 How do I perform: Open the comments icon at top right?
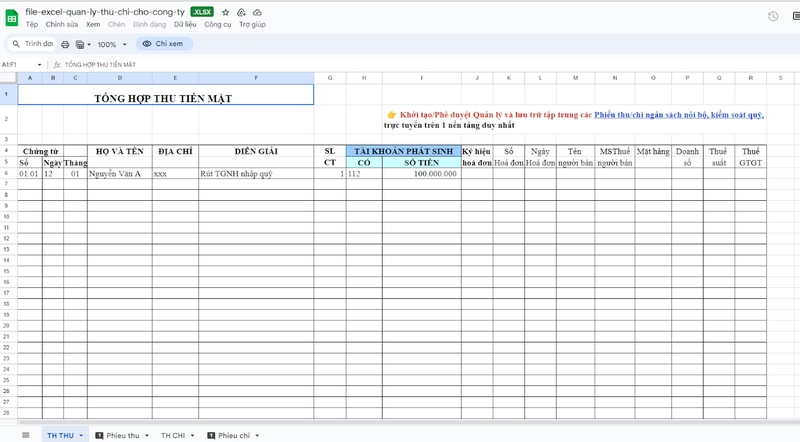796,16
